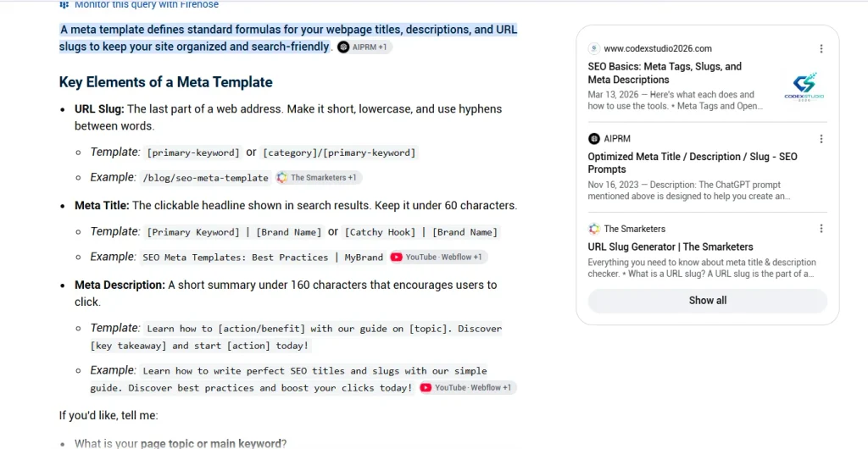Click the Nov 16, 2023 result snippet
Viewport: 868px width, 449px height.
[688, 191]
